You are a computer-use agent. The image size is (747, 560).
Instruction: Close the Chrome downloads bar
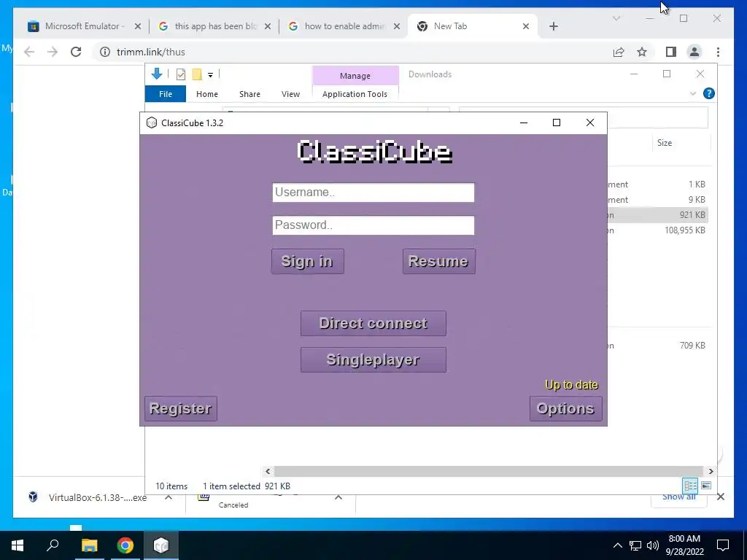pyautogui.click(x=720, y=497)
